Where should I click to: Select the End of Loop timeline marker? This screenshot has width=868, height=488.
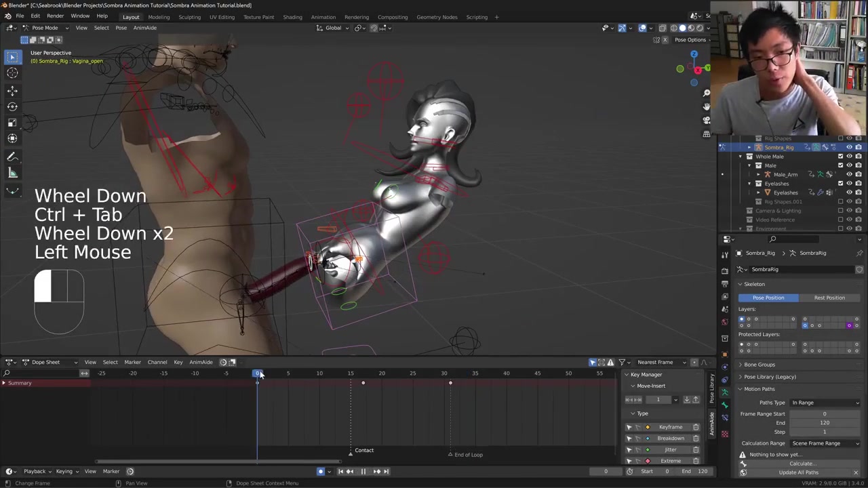pos(450,455)
